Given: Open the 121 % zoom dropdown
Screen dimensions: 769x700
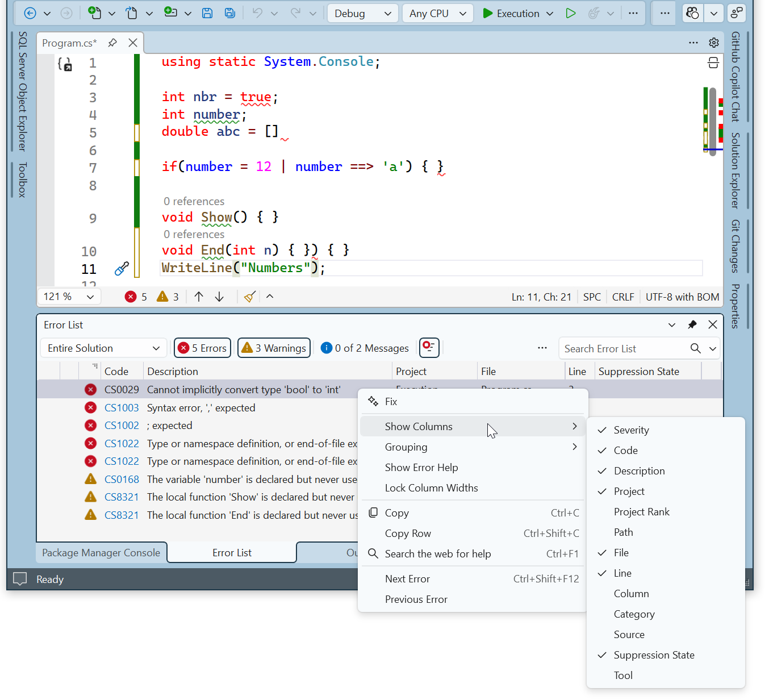Looking at the screenshot, I should coord(69,297).
